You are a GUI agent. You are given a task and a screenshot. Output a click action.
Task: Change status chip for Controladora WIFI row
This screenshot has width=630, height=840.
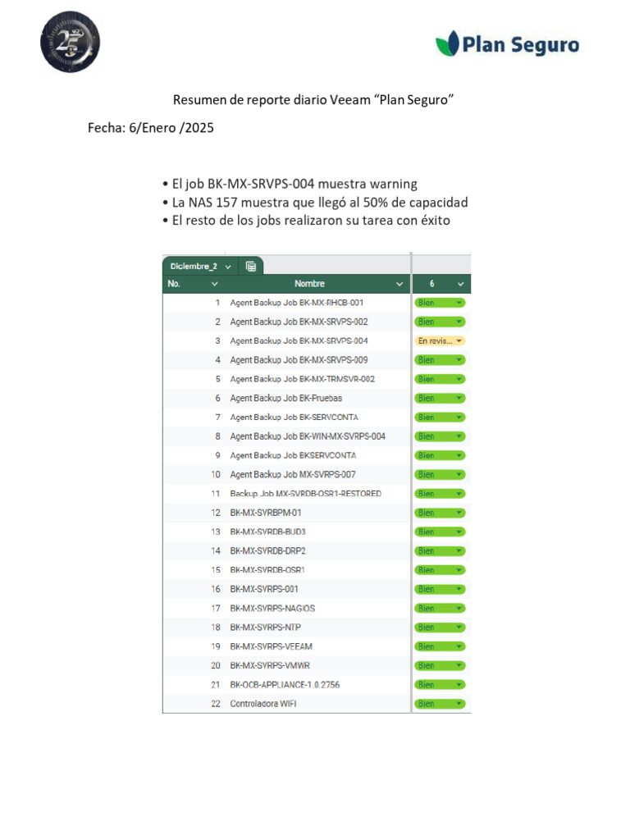point(441,704)
